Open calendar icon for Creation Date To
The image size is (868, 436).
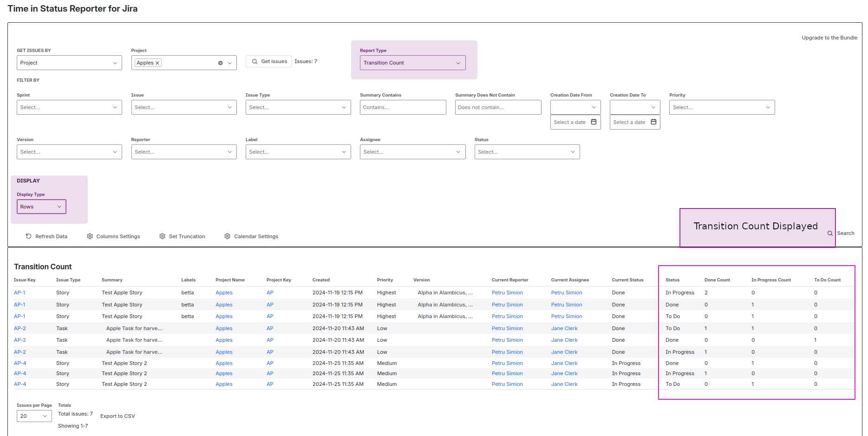pyautogui.click(x=653, y=122)
